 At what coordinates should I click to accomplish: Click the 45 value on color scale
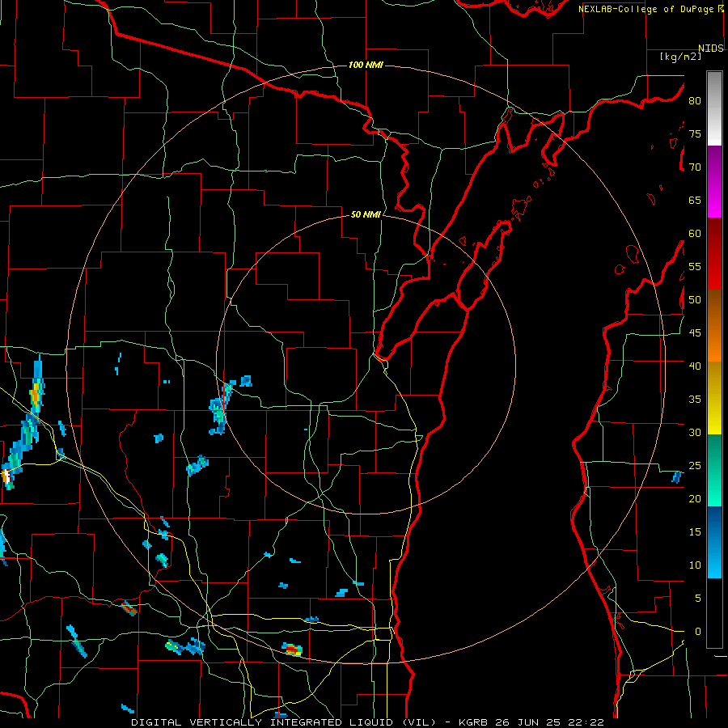coord(695,333)
